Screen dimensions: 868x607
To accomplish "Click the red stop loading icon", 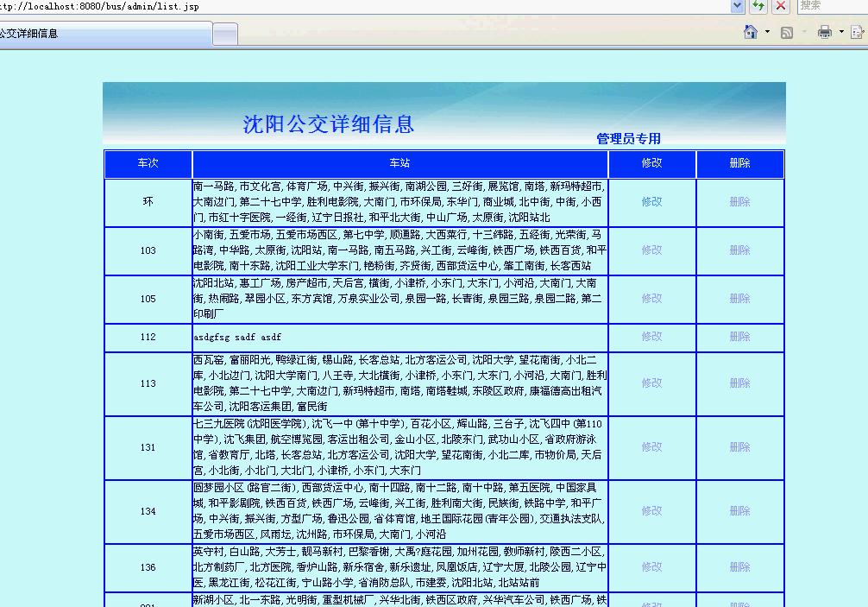I will point(781,6).
